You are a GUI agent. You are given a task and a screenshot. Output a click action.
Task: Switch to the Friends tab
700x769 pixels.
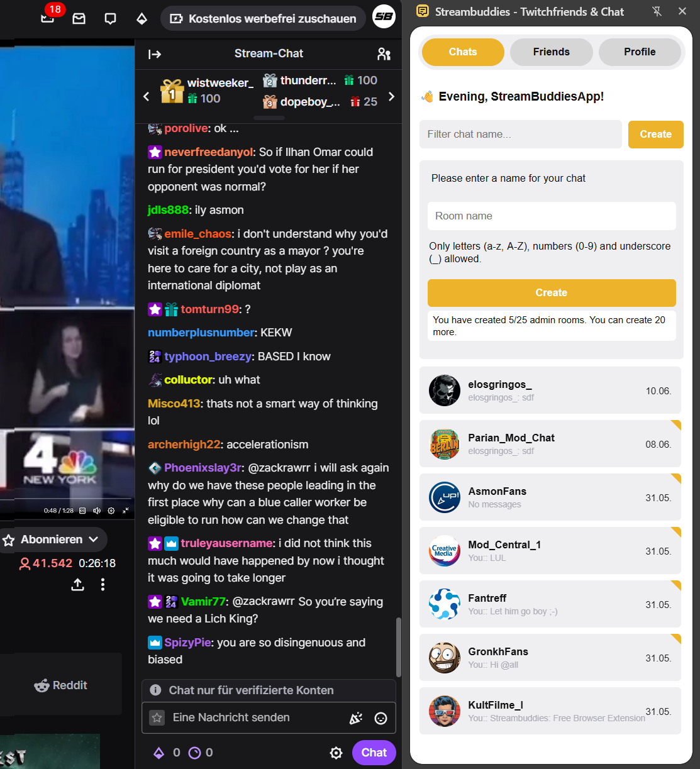(552, 52)
